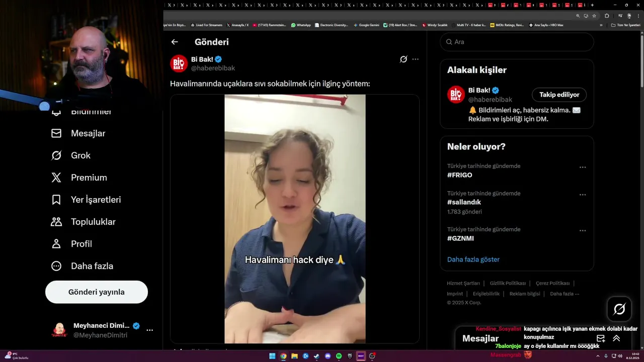Open Daha fazla footer menu
Screen dimensions: 644x362
pyautogui.click(x=565, y=294)
